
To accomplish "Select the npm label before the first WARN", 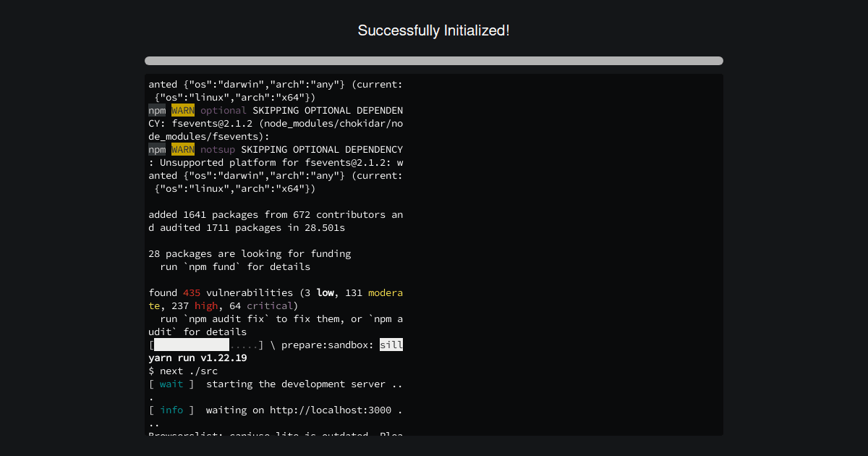I will (157, 110).
